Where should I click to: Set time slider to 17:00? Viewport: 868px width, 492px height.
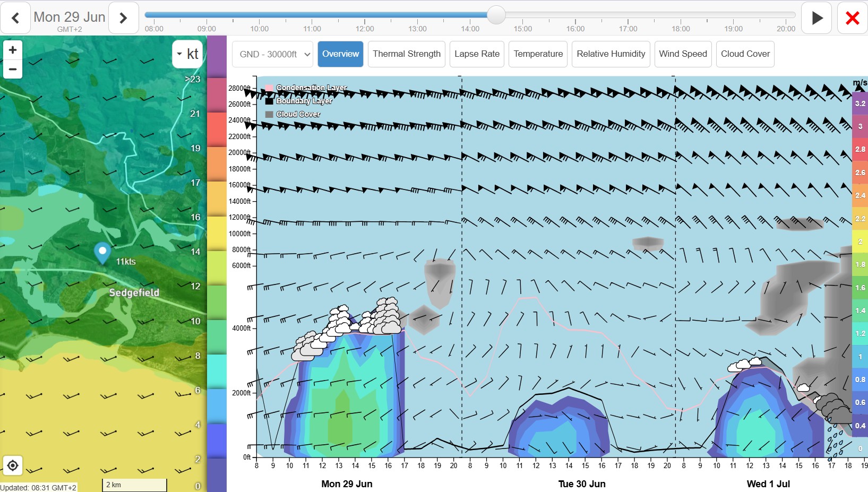click(x=628, y=15)
